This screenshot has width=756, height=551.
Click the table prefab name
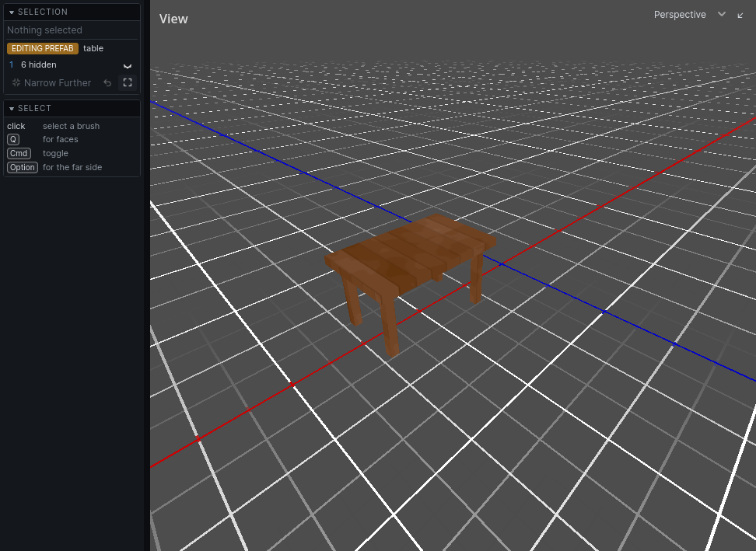click(x=93, y=48)
